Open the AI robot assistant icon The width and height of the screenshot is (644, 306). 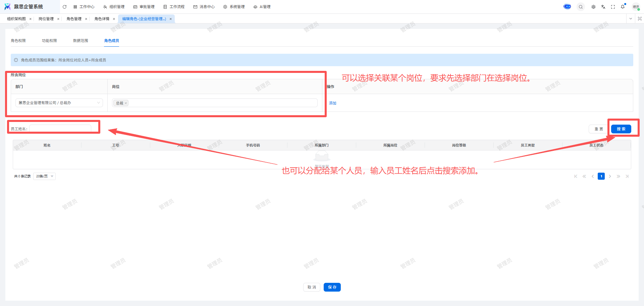pos(567,7)
